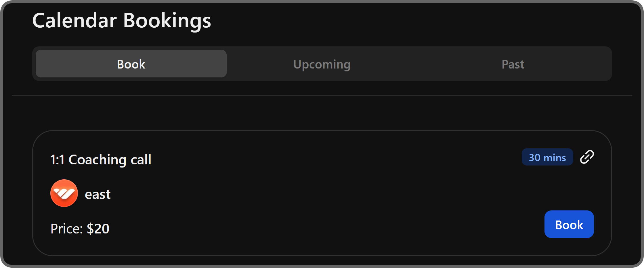Click the Calendar Bookings heading
The image size is (644, 268).
click(122, 20)
